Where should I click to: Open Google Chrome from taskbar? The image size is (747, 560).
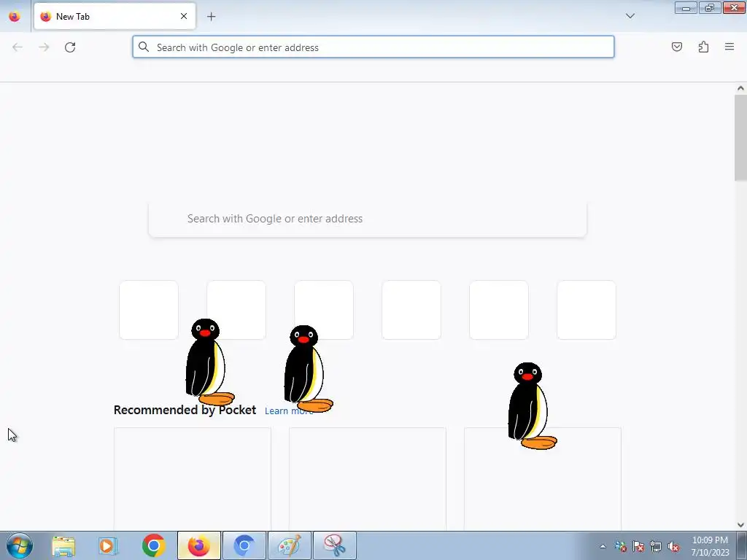pyautogui.click(x=153, y=545)
